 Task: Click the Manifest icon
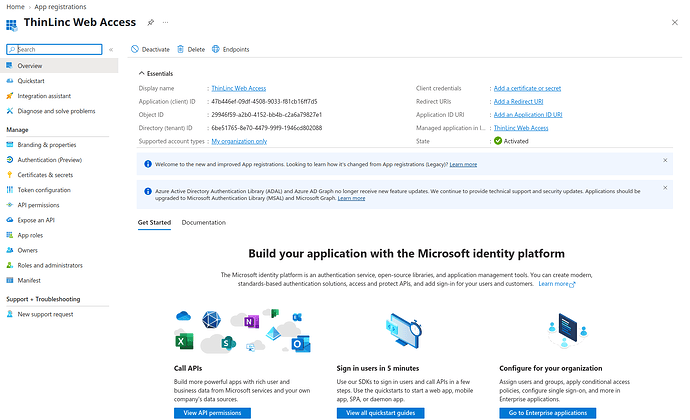click(x=9, y=280)
